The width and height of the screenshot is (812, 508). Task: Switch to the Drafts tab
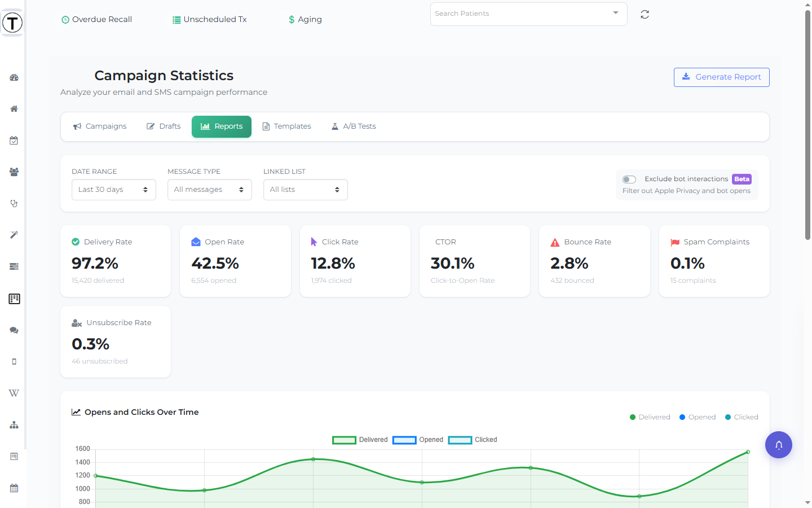(164, 126)
